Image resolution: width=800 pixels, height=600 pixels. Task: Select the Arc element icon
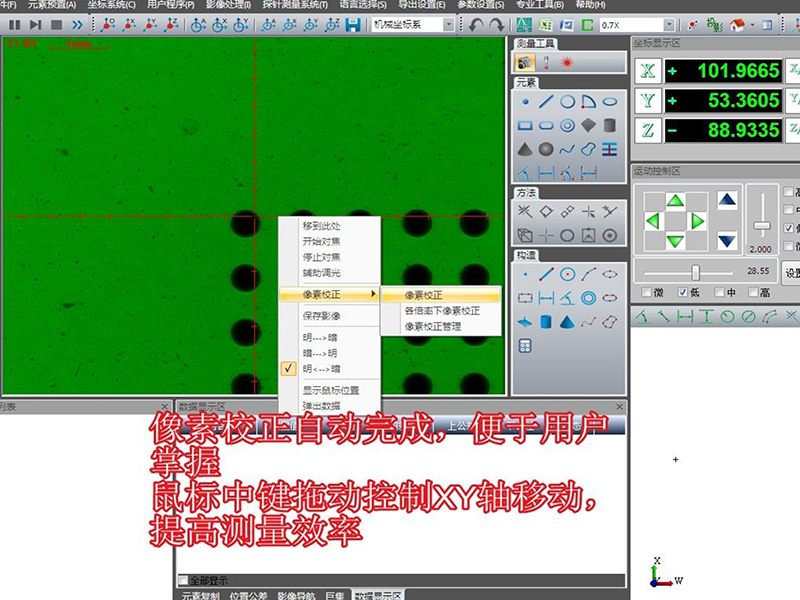[588, 102]
